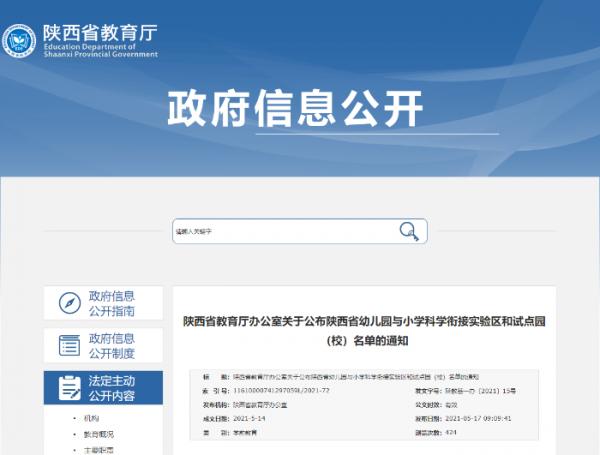Click the 发布机构 value 陕西省教育厅办公室
Image resolution: width=600 pixels, height=455 pixels.
point(260,405)
